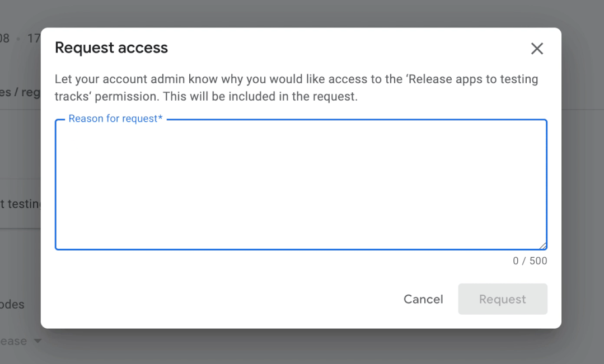Open the dropdown arrow in background page
This screenshot has width=604, height=364.
[38, 341]
